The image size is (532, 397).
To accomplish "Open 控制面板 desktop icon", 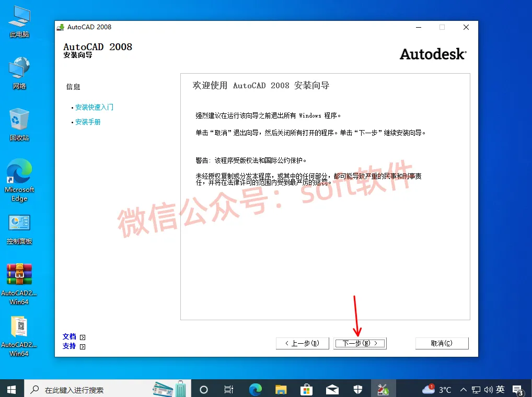I will pos(19,229).
